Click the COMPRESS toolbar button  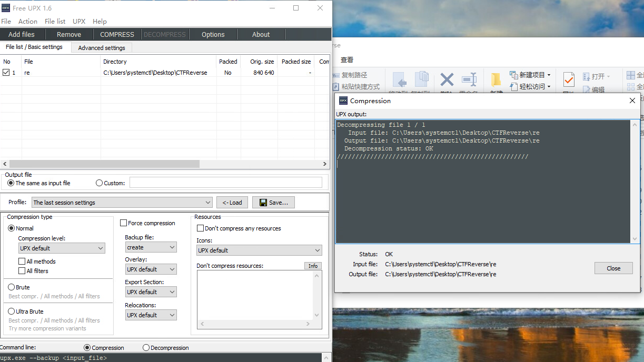tap(117, 34)
